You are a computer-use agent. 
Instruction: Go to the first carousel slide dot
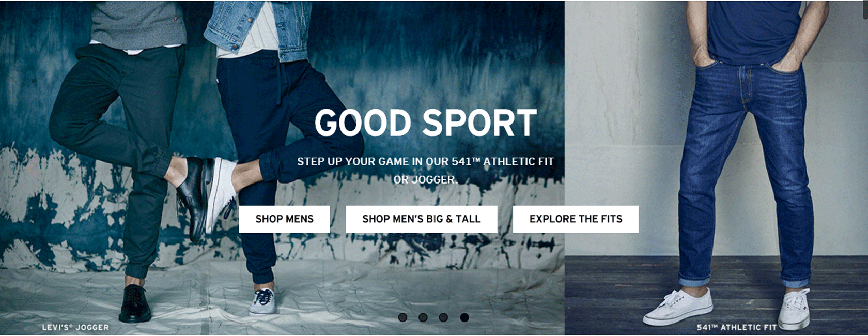point(403,317)
